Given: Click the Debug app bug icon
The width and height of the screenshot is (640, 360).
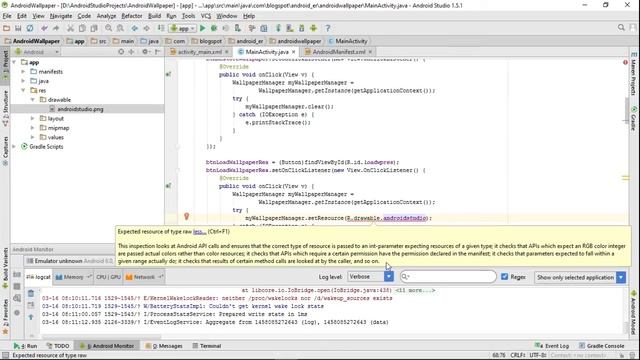Looking at the screenshot, I should tap(214, 28).
